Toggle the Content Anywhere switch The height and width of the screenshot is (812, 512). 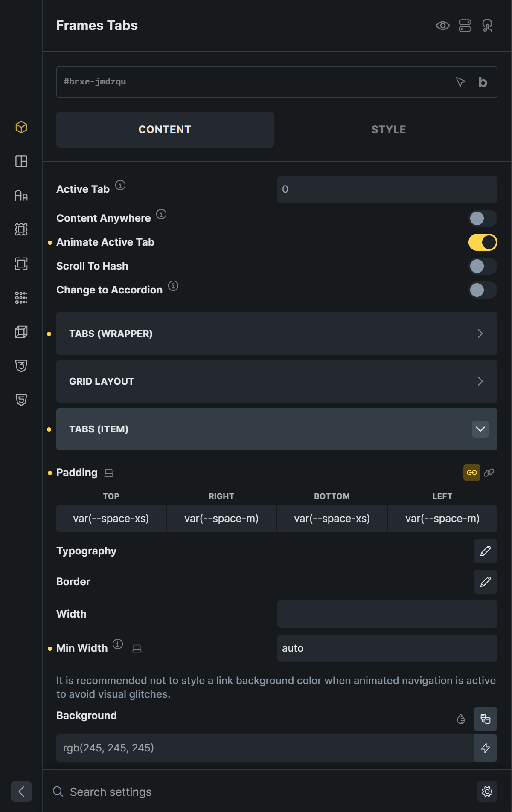click(483, 218)
